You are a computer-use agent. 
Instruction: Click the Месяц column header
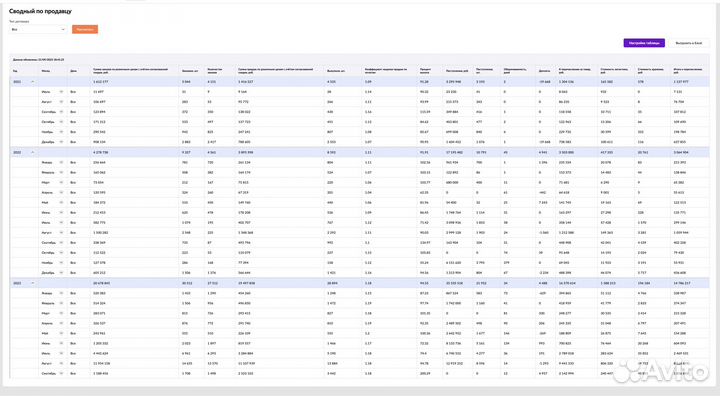pyautogui.click(x=45, y=71)
